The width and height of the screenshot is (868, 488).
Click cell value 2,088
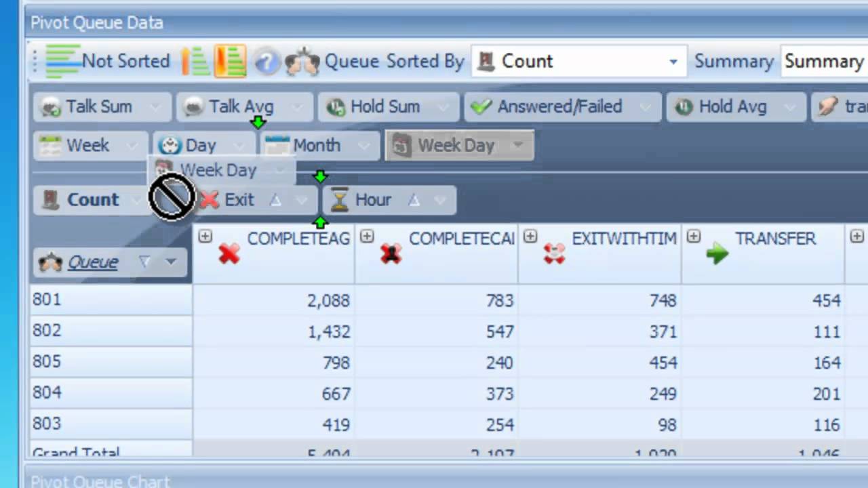pyautogui.click(x=329, y=300)
